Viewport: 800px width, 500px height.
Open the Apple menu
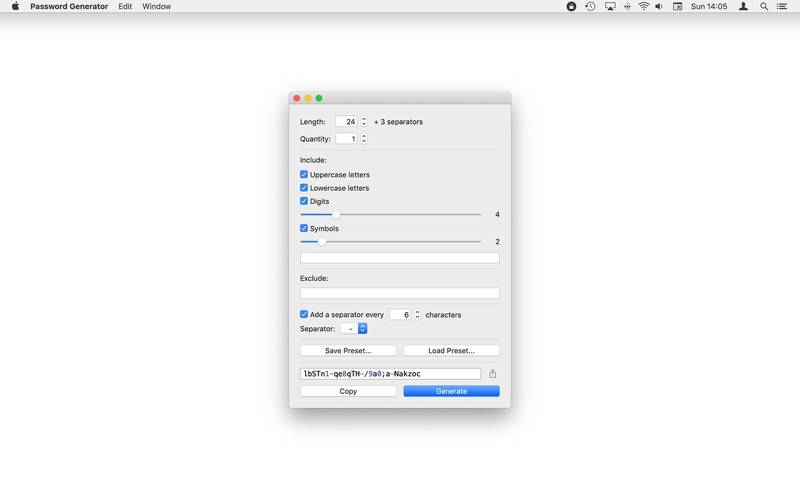coord(15,6)
